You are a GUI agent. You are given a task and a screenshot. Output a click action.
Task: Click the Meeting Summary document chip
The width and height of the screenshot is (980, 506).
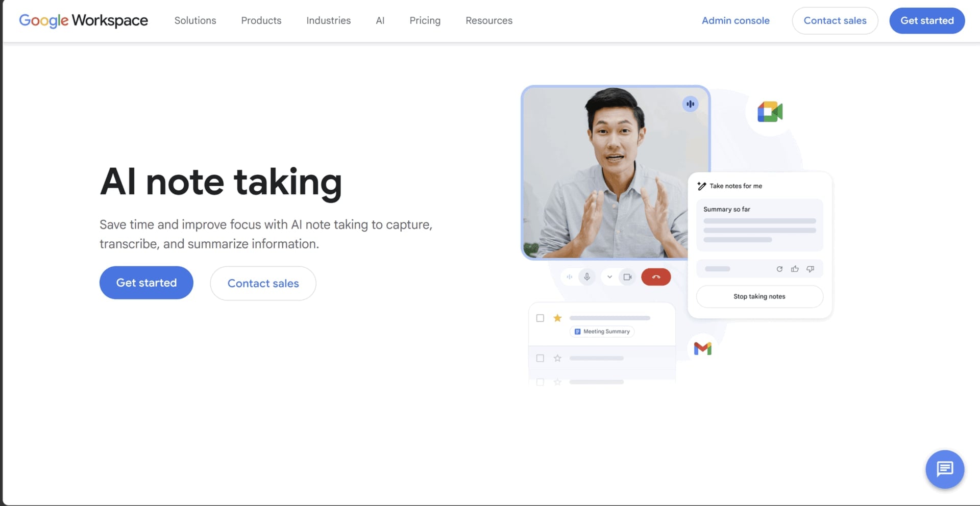pyautogui.click(x=602, y=332)
